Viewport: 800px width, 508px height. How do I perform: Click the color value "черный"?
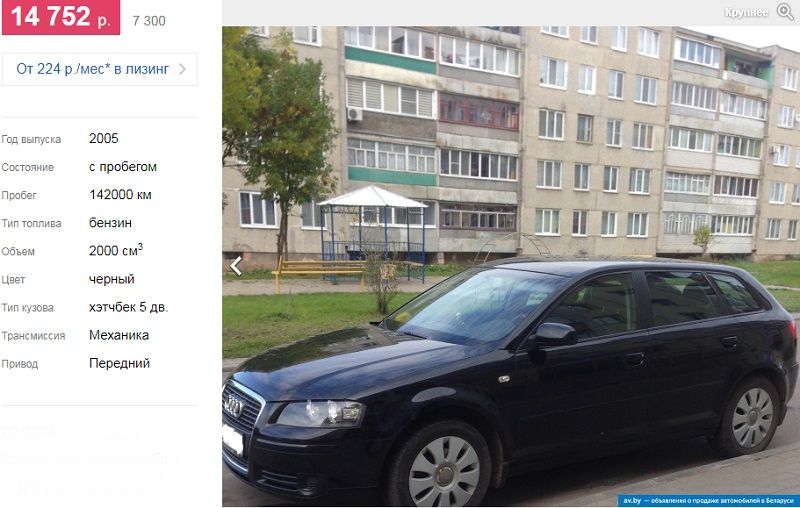tap(112, 279)
